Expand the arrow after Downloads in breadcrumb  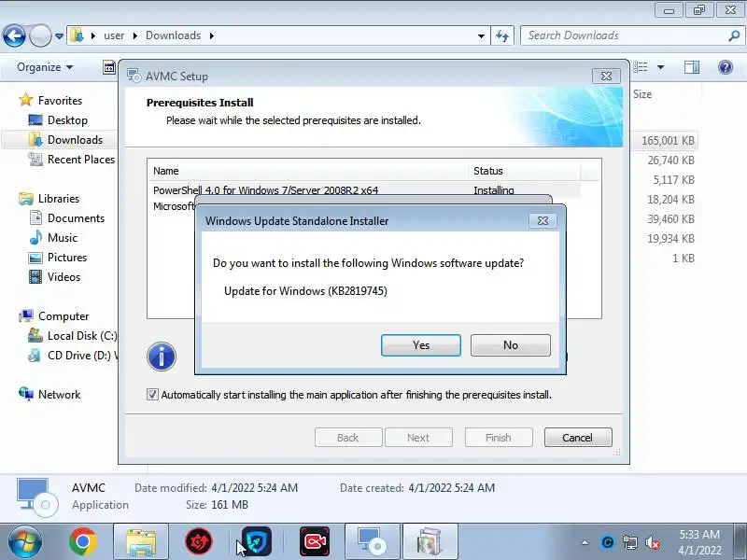click(212, 35)
